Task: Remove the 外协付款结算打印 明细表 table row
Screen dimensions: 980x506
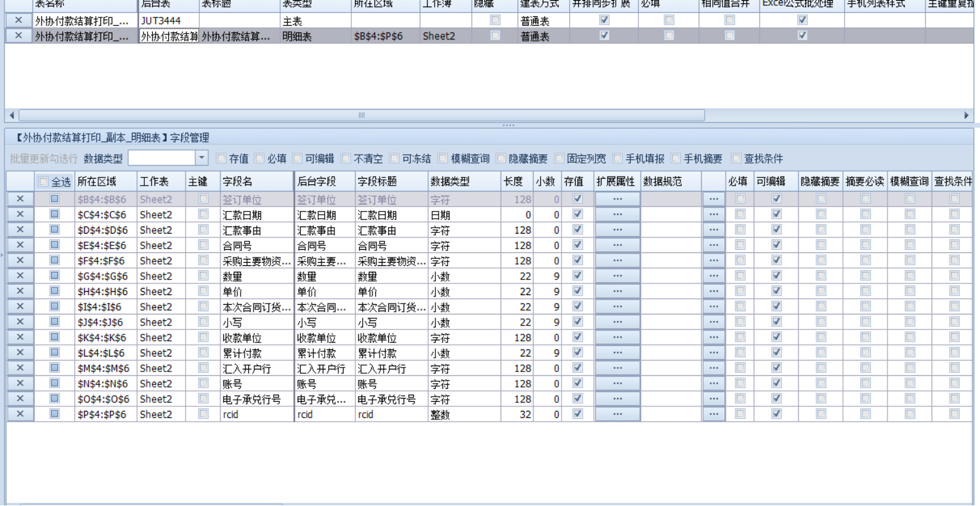Action: pyautogui.click(x=18, y=36)
